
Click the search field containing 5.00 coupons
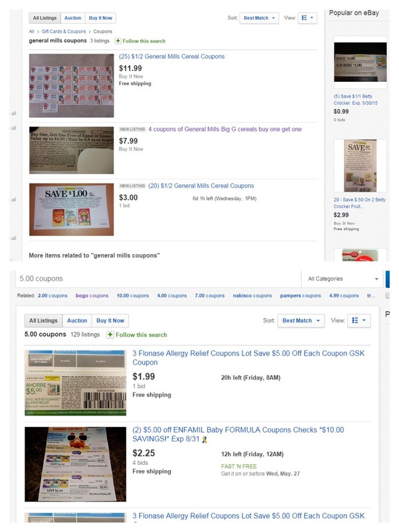(158, 279)
